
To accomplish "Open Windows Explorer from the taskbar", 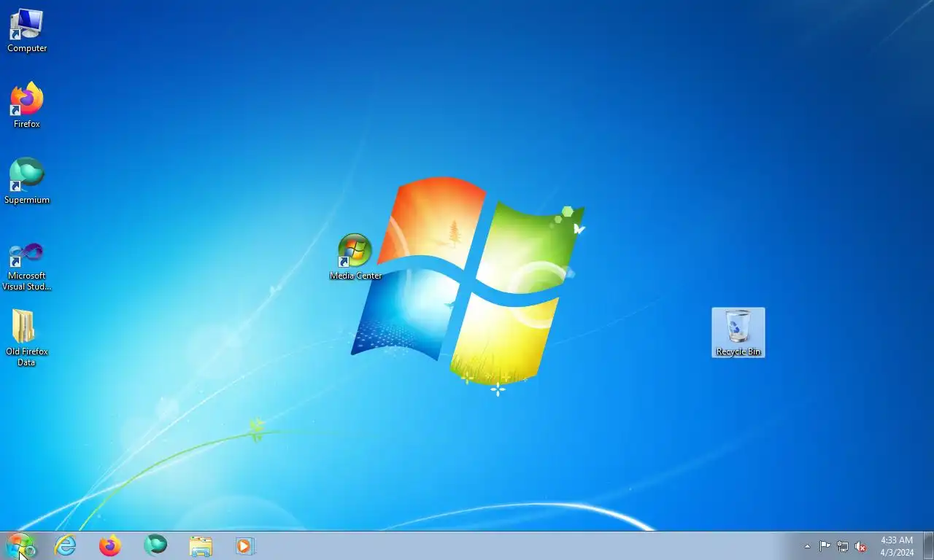I will click(x=201, y=545).
